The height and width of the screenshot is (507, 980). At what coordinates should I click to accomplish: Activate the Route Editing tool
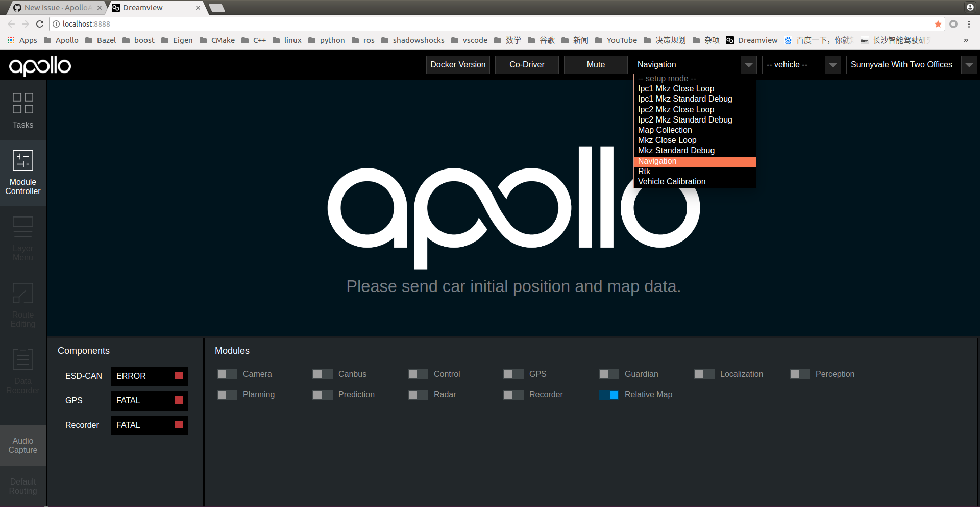22,305
